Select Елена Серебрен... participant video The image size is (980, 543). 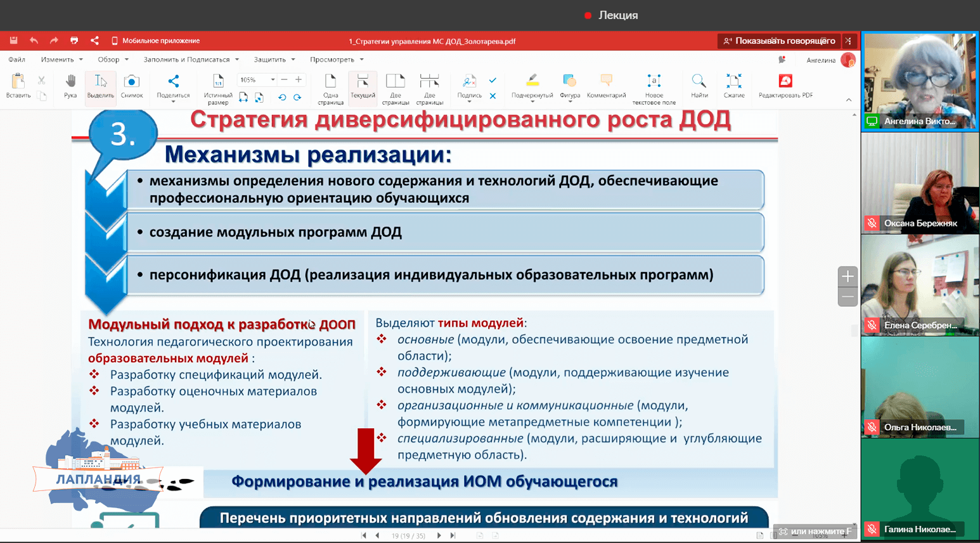tap(920, 285)
